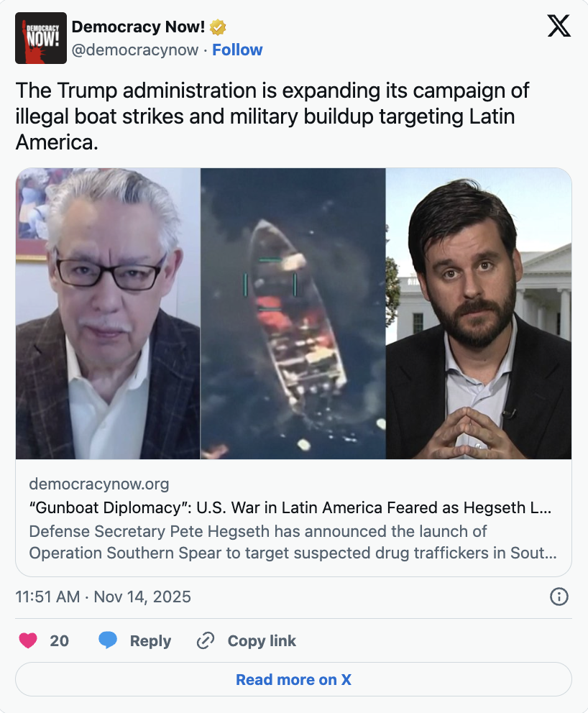Click the like count number 20
This screenshot has width=588, height=713.
point(59,640)
